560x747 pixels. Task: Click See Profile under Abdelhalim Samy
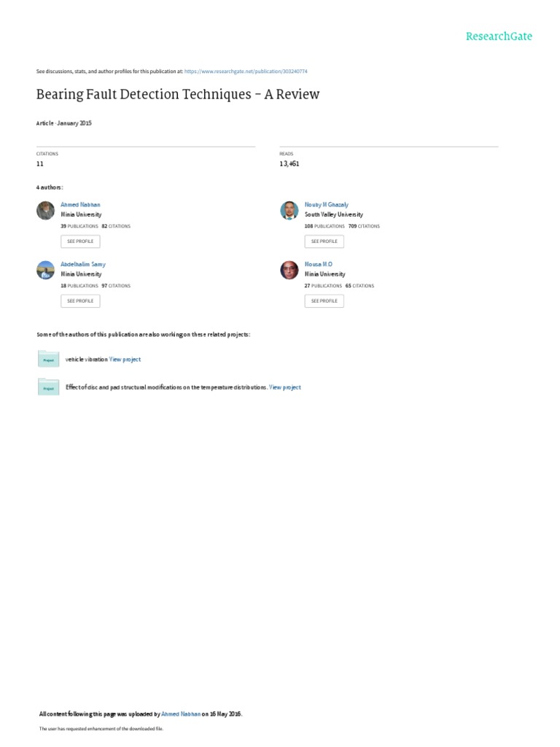(x=80, y=300)
